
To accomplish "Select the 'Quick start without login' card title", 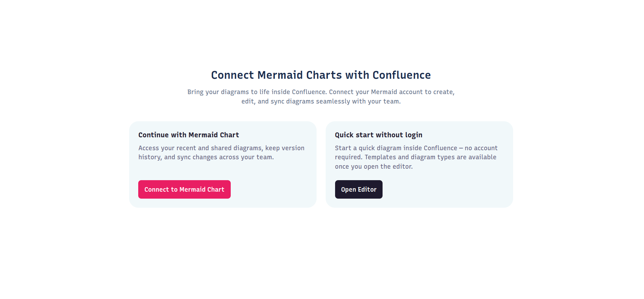I will [x=378, y=135].
